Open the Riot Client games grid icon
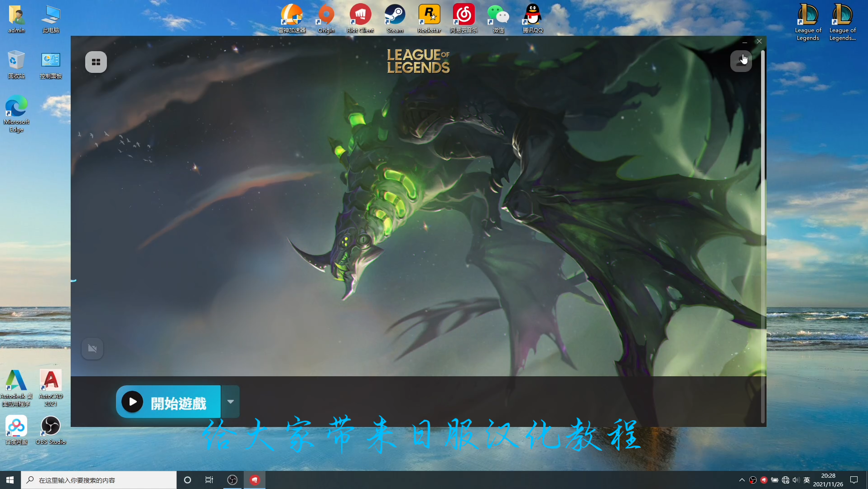The image size is (868, 489). [x=96, y=62]
